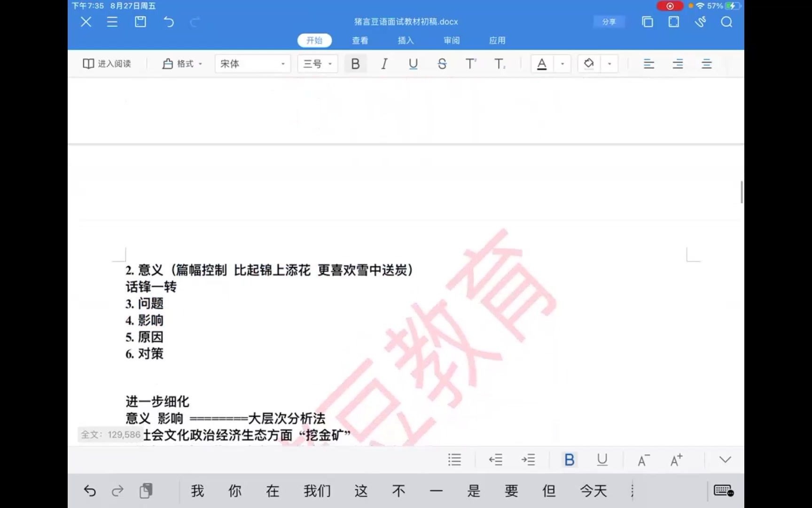This screenshot has width=812, height=508.
Task: Open the keyboard switch icon
Action: tap(724, 491)
